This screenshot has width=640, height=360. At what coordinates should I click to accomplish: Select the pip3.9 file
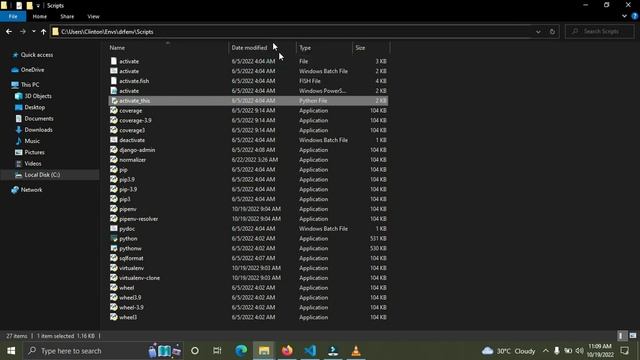[127, 179]
